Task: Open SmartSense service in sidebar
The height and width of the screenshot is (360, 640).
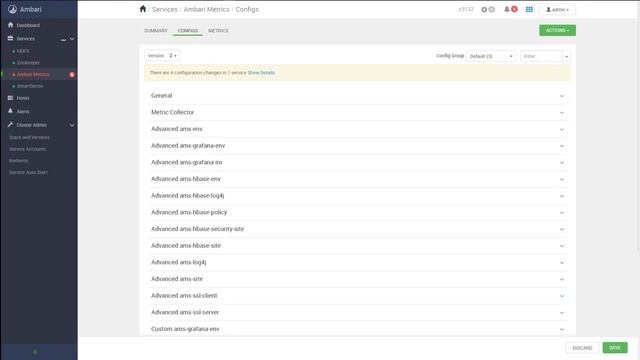Action: (x=30, y=87)
